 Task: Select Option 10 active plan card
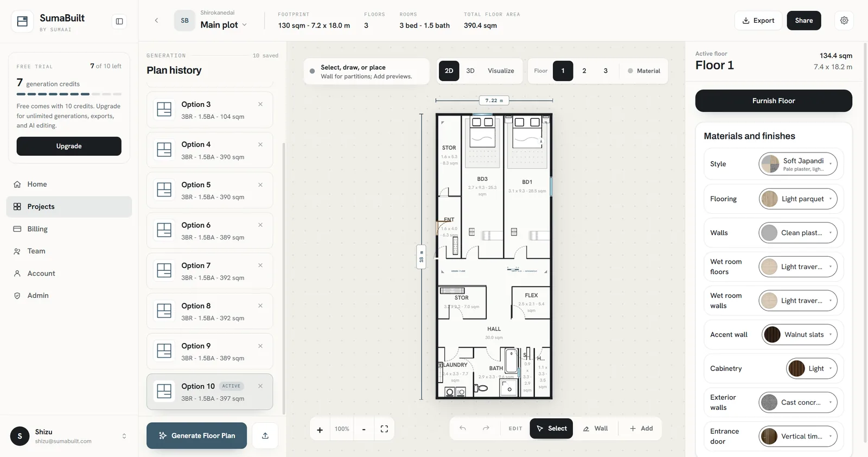[209, 392]
